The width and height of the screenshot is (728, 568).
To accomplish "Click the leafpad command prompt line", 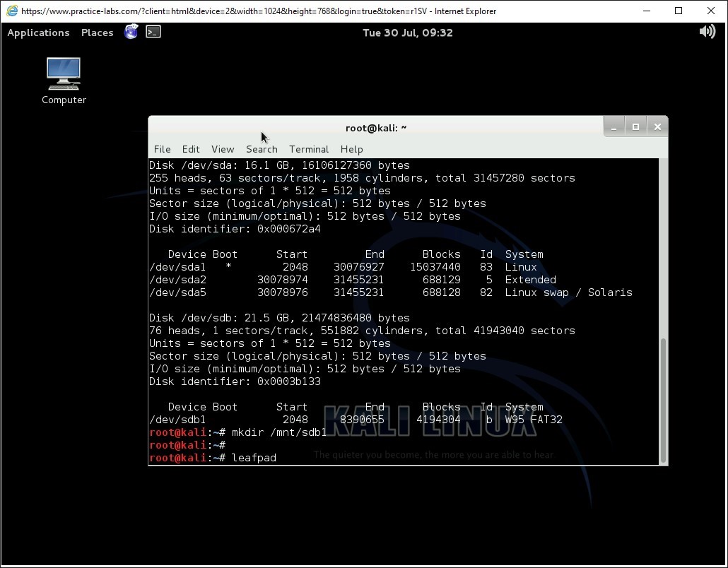I will tap(254, 458).
